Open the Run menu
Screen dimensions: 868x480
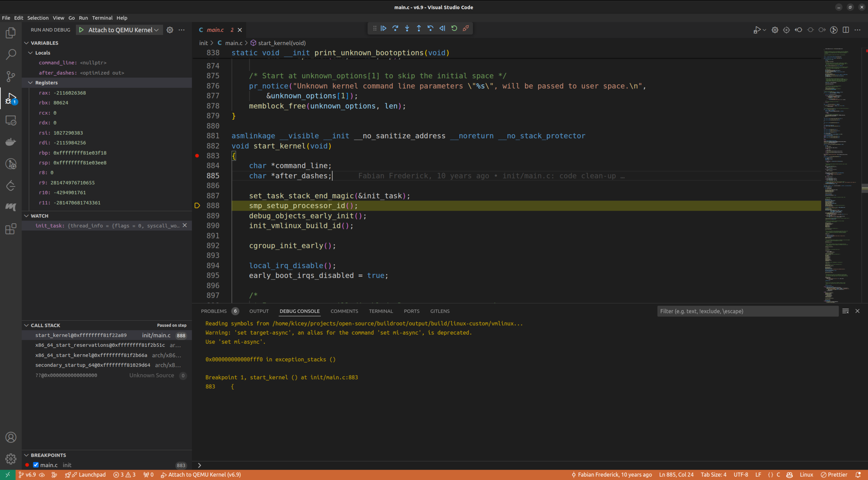83,18
